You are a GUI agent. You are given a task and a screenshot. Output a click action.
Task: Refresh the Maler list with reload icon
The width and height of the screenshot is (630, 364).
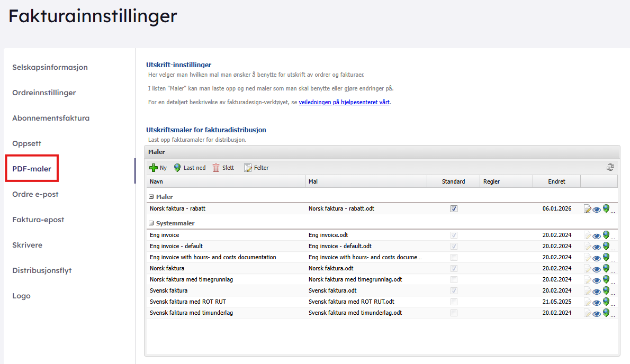pos(610,167)
